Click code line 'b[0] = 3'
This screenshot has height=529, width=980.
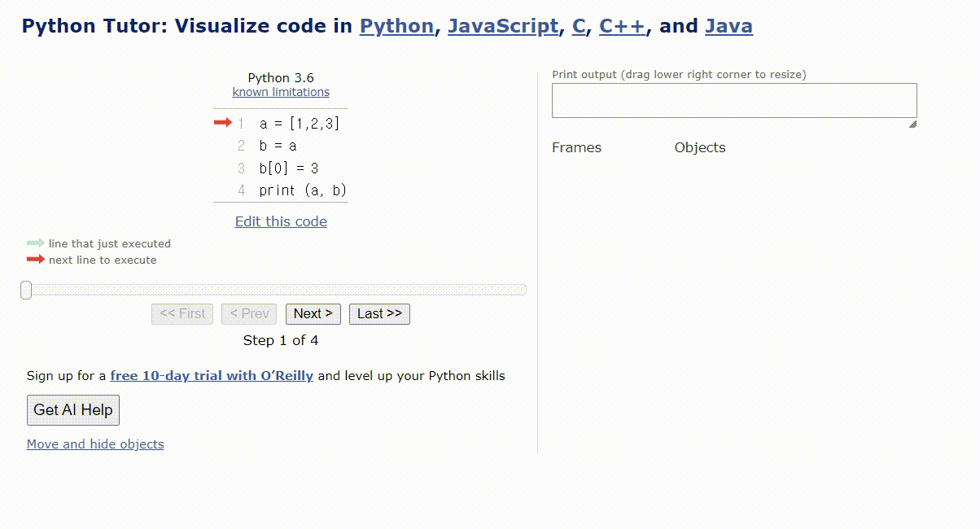click(289, 168)
